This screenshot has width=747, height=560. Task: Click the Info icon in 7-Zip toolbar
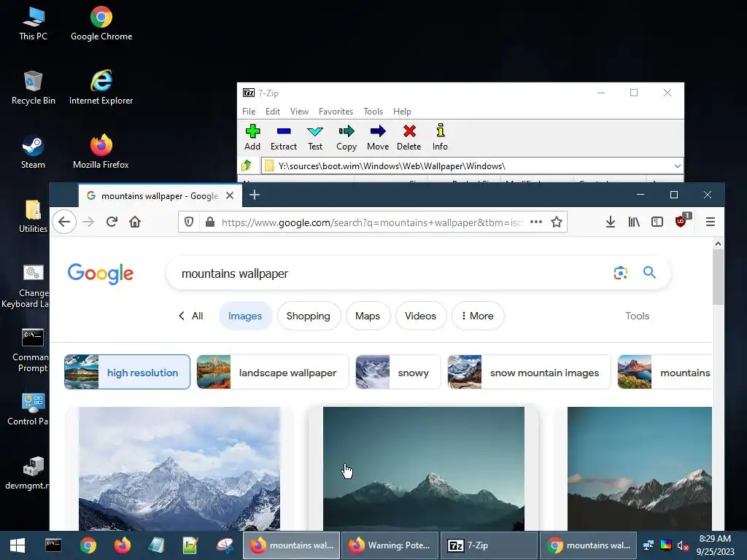click(440, 137)
